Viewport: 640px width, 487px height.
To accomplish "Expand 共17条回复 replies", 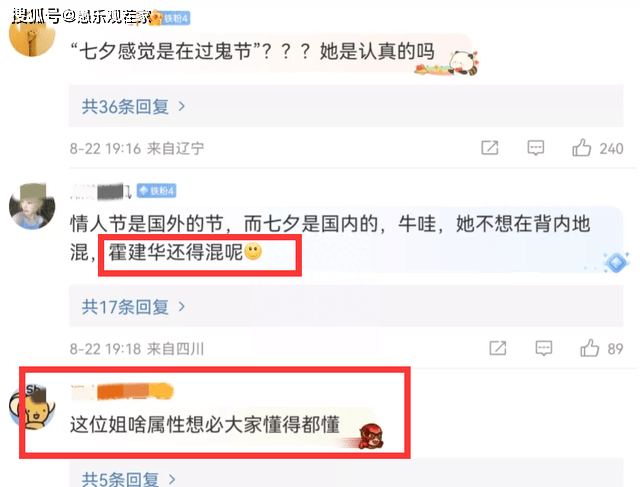I will click(x=133, y=307).
